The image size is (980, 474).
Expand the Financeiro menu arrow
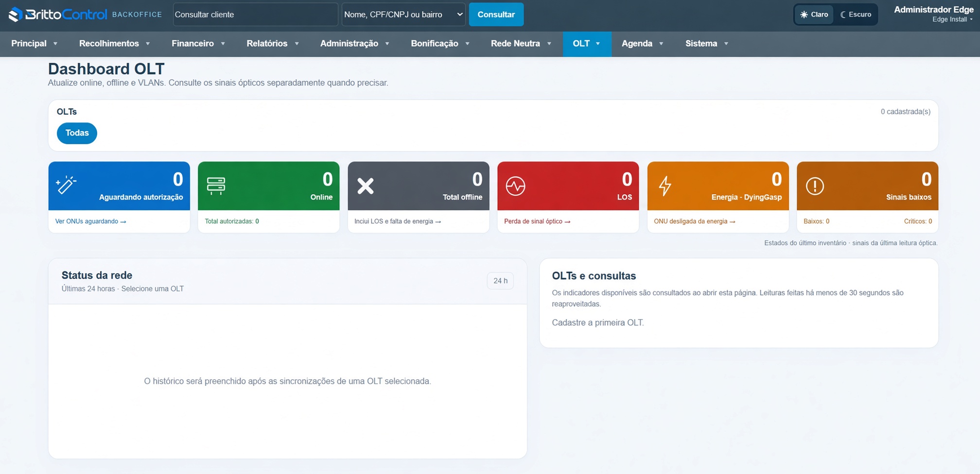(x=223, y=44)
